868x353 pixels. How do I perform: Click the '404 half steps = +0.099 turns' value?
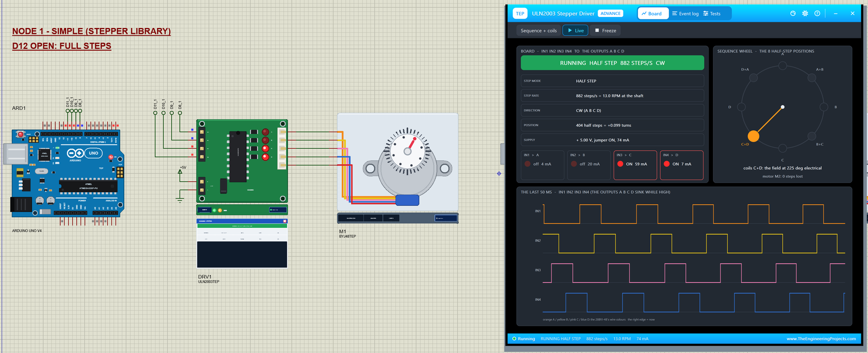pyautogui.click(x=603, y=125)
